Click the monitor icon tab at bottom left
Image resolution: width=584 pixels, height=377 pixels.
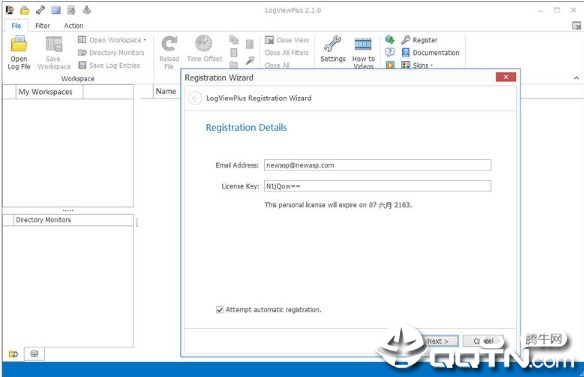coord(34,354)
